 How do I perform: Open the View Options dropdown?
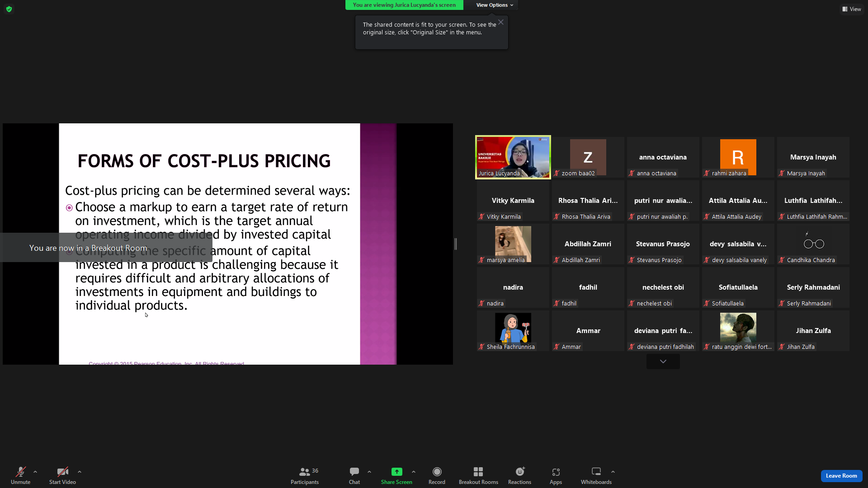pyautogui.click(x=495, y=5)
